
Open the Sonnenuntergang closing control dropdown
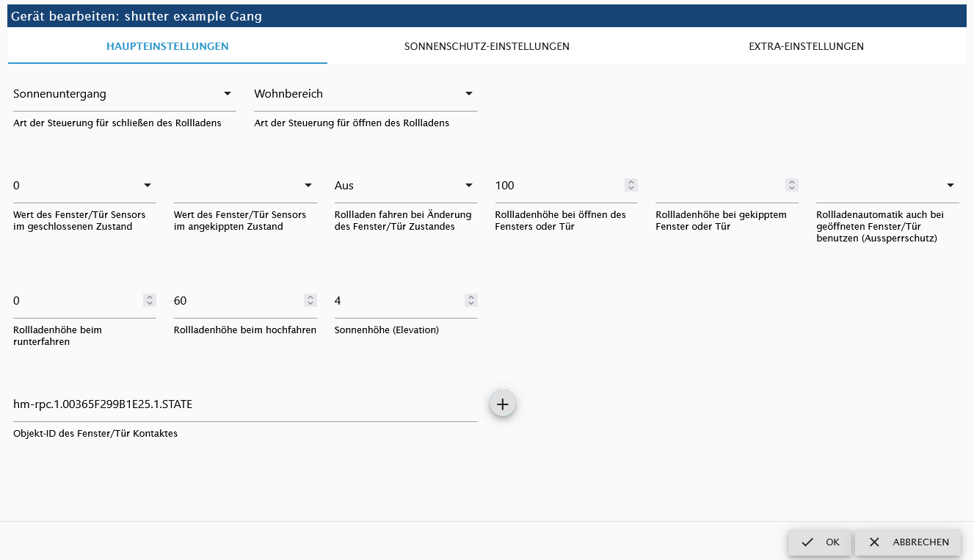(125, 94)
